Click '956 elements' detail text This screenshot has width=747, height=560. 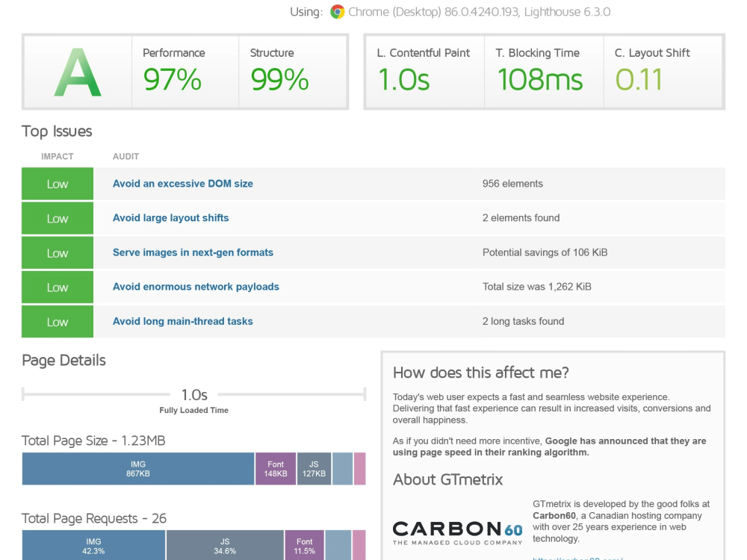(x=512, y=184)
